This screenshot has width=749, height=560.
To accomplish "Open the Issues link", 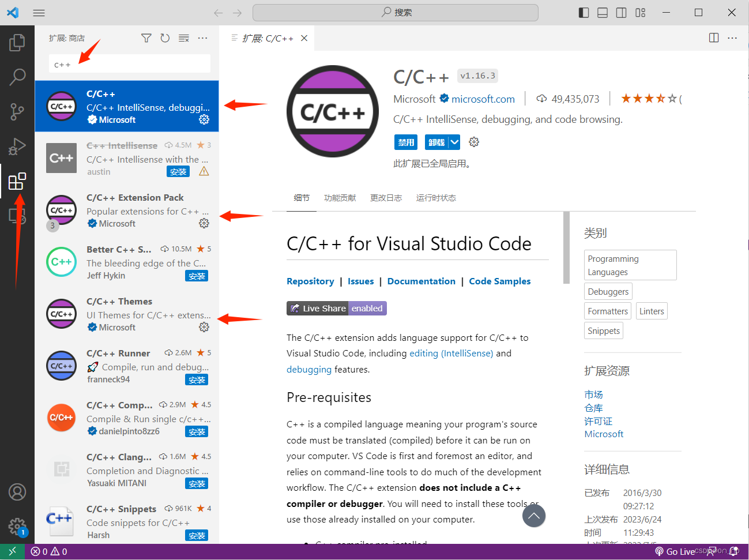I will click(x=361, y=281).
